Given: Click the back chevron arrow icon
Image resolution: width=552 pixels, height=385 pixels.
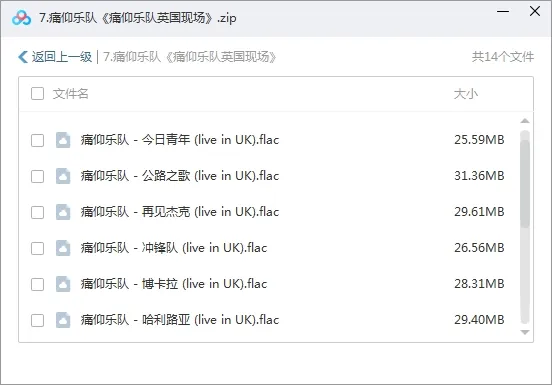Looking at the screenshot, I should [x=23, y=57].
